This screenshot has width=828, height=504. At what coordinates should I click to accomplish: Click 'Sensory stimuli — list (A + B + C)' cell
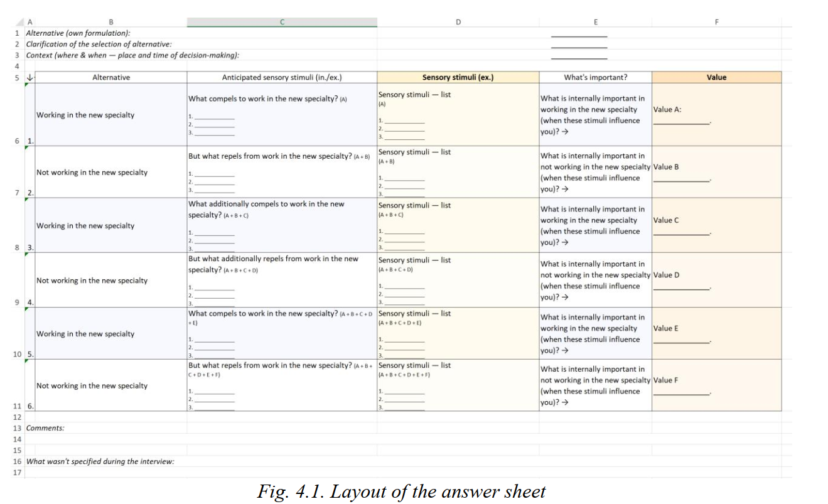458,225
